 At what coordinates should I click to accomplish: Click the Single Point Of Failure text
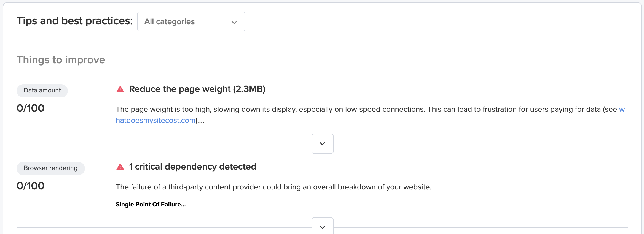151,204
